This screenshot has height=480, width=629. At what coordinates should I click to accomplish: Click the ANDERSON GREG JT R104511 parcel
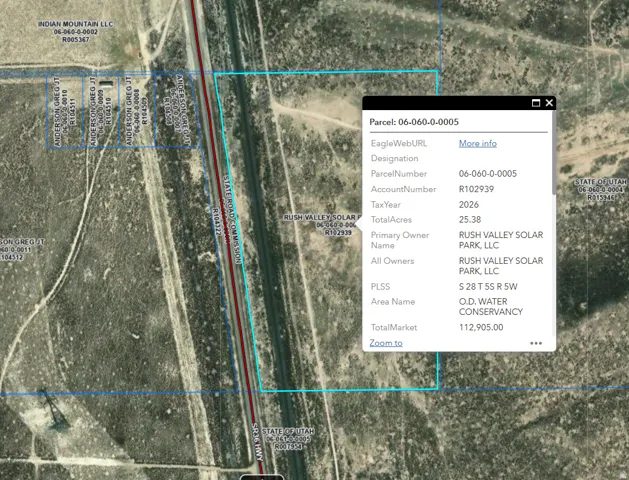(65, 111)
